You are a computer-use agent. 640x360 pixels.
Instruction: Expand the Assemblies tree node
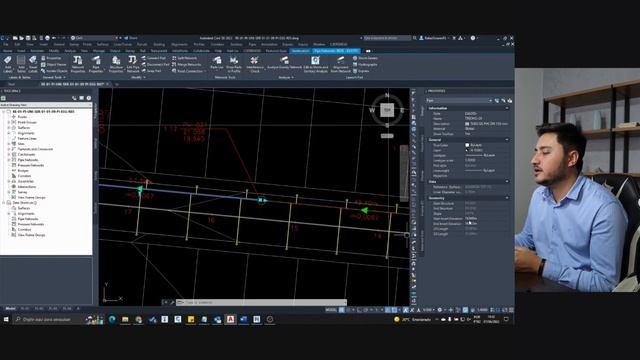click(x=9, y=181)
